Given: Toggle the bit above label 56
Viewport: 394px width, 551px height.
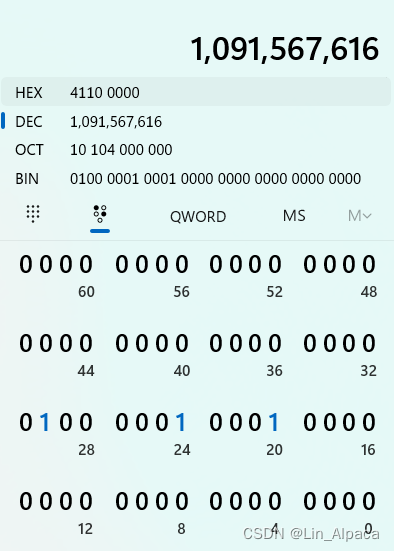Looking at the screenshot, I should [182, 264].
